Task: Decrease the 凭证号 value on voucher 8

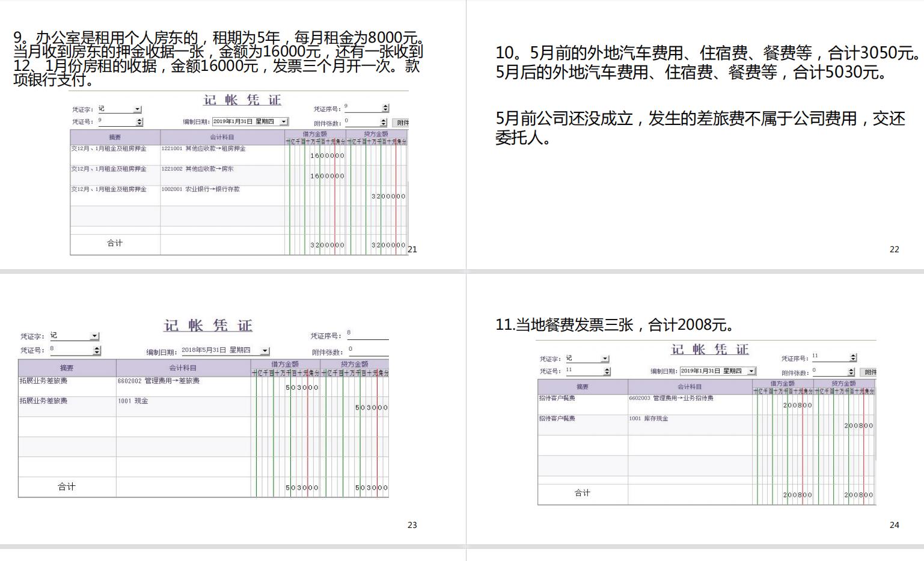Action: [98, 353]
